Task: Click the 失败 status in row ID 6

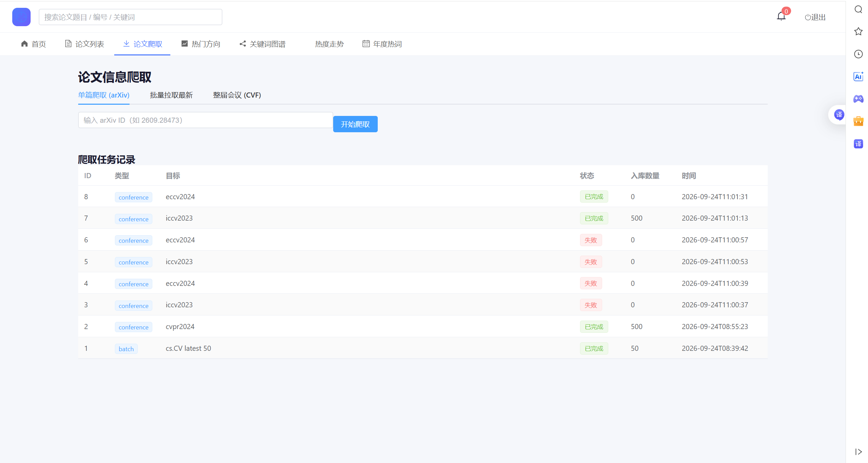Action: pos(591,240)
